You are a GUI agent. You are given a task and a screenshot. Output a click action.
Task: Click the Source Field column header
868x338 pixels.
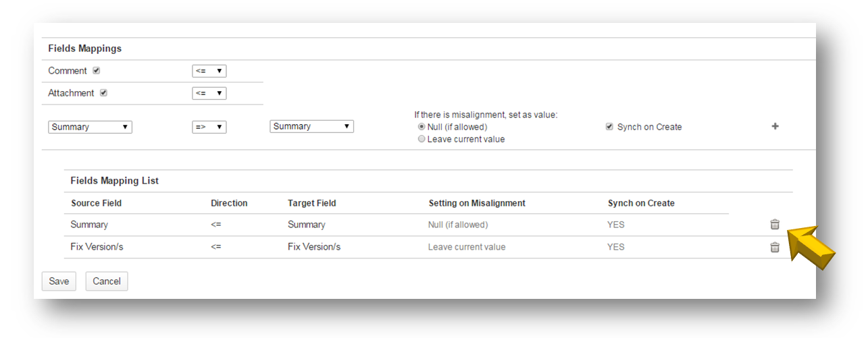(97, 203)
